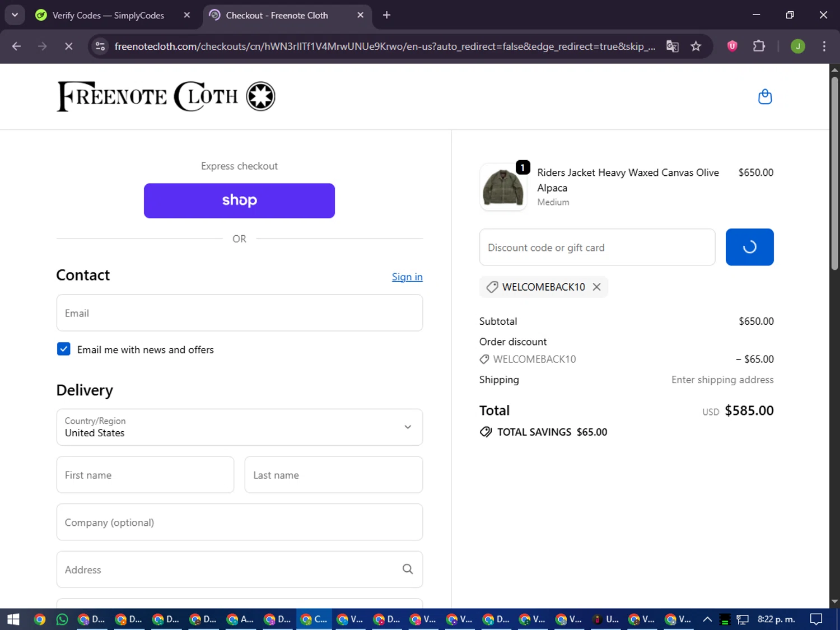840x630 pixels.
Task: Click the discount amount – $65.00
Action: point(755,359)
